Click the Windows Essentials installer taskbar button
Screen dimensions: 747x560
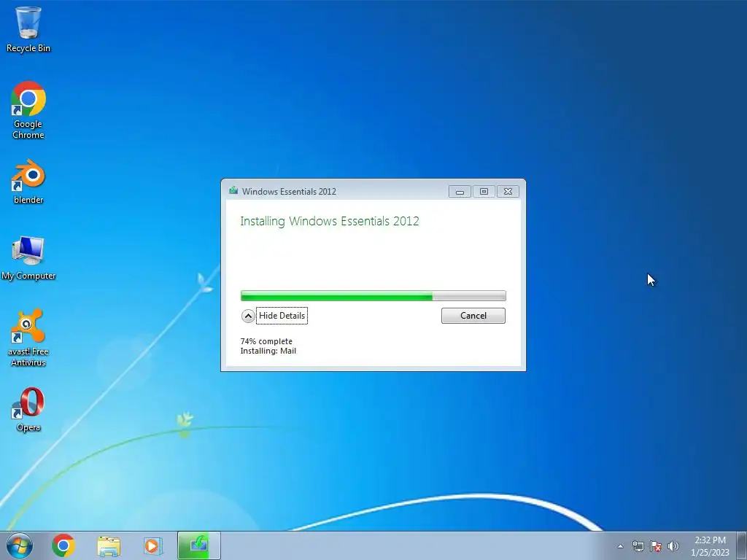198,545
